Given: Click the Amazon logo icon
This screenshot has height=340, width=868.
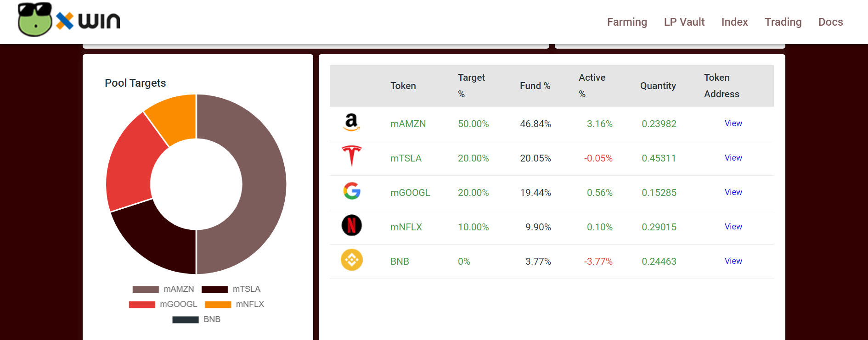Looking at the screenshot, I should click(351, 123).
